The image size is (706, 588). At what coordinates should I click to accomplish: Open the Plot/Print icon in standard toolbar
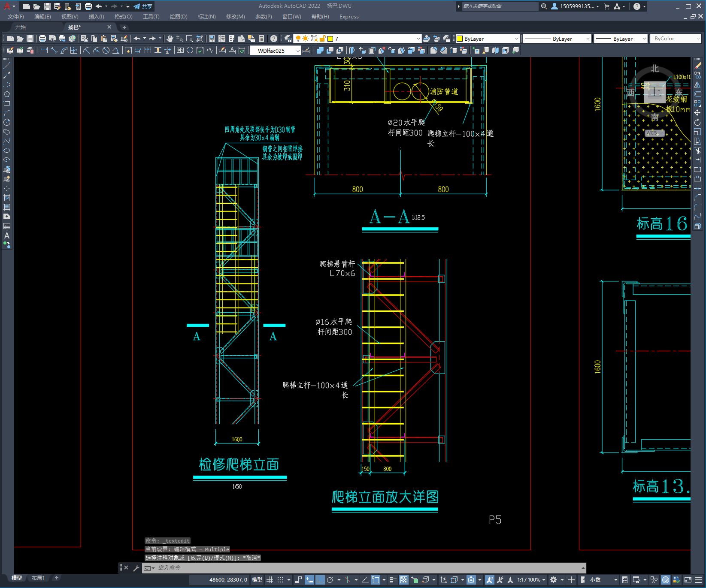[x=42, y=39]
